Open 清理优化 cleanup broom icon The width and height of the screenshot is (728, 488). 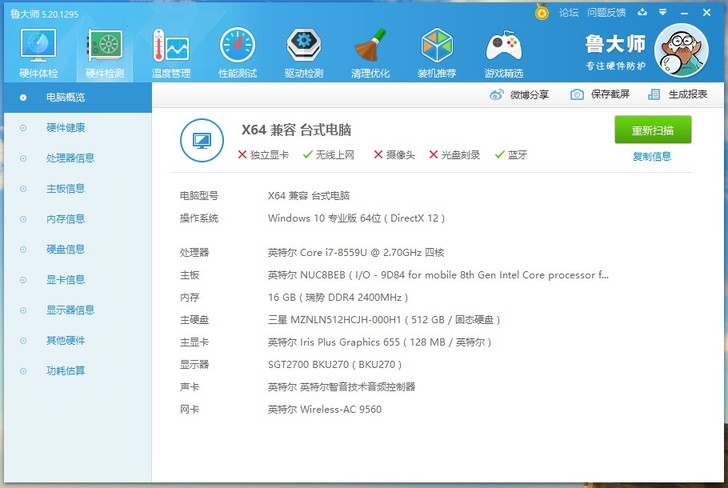click(x=370, y=45)
